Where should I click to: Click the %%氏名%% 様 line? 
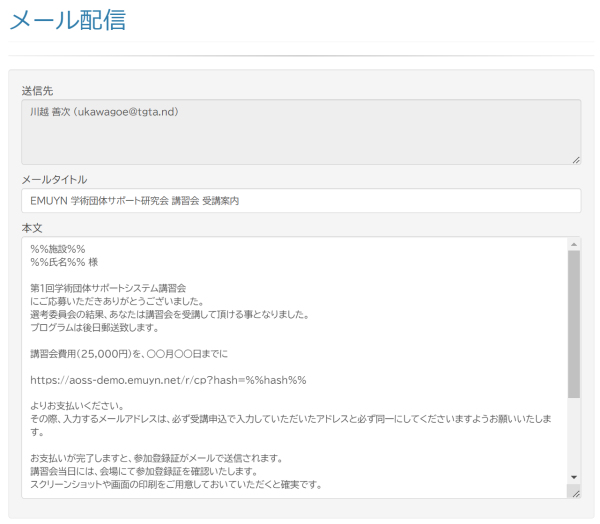[x=64, y=262]
